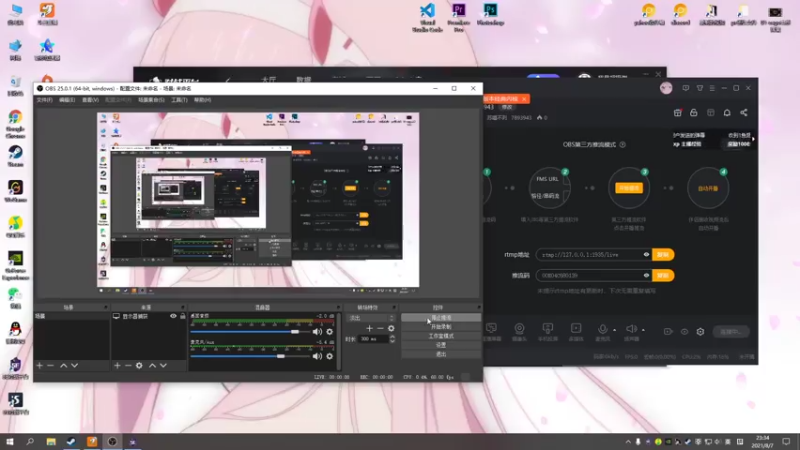Adjust the microphone volume slider in mixer
The width and height of the screenshot is (800, 450).
pos(249,356)
